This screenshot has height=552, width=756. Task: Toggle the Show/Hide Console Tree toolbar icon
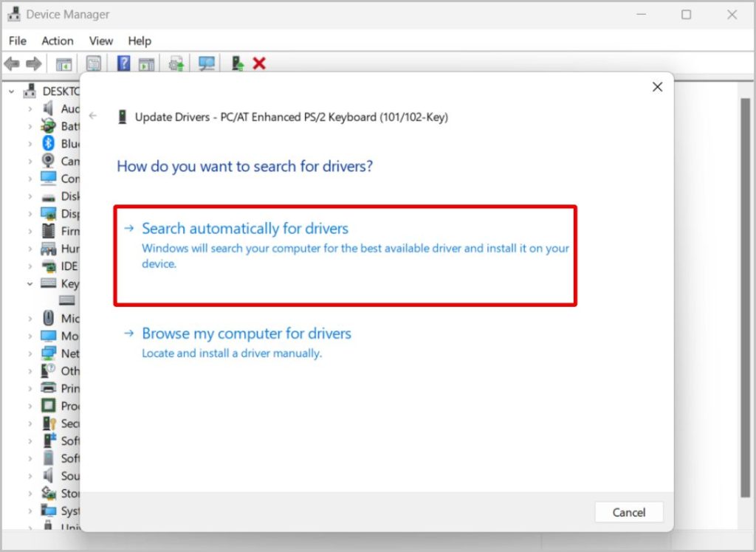[x=63, y=63]
